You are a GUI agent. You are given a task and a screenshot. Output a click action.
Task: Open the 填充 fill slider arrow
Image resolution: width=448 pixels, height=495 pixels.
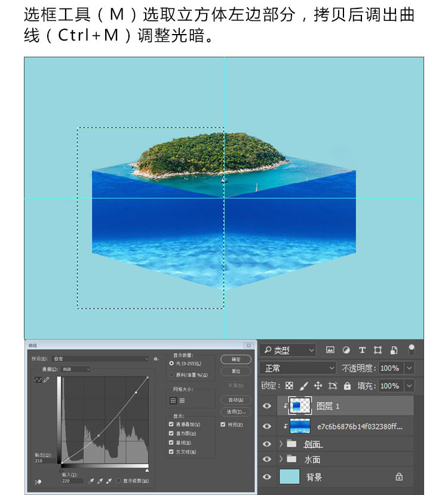point(410,386)
